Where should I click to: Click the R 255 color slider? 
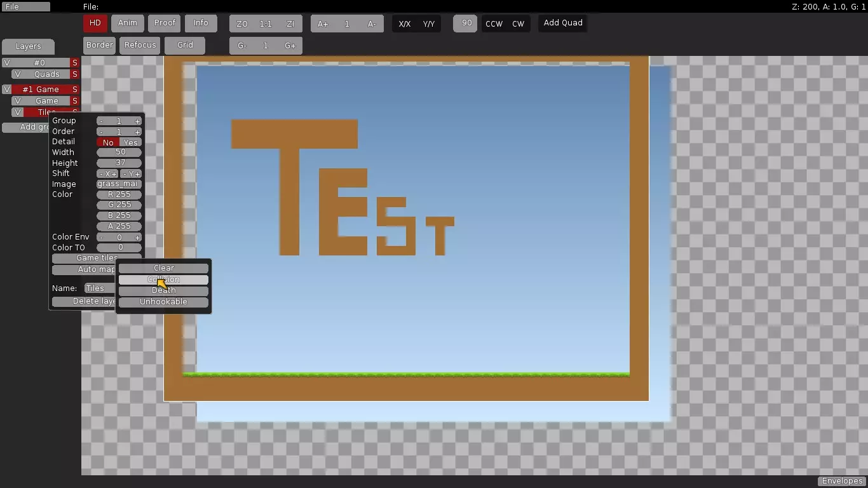(119, 194)
